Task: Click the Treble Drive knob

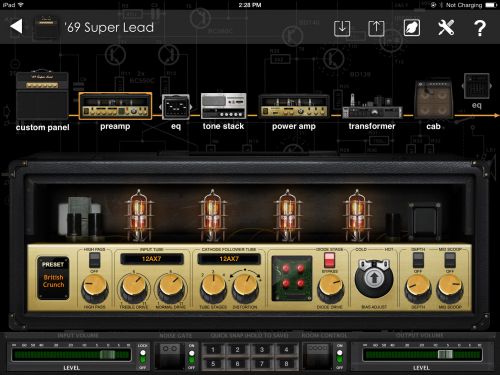Action: tap(134, 288)
